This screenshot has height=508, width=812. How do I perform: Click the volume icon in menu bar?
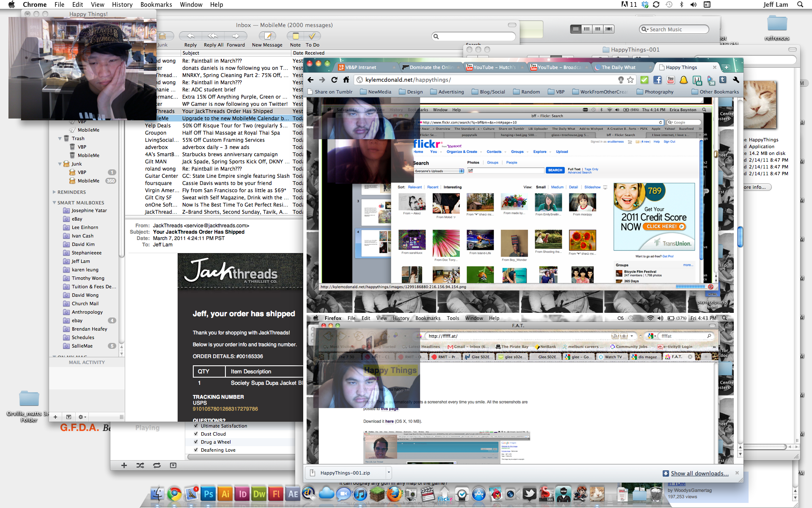point(694,4)
